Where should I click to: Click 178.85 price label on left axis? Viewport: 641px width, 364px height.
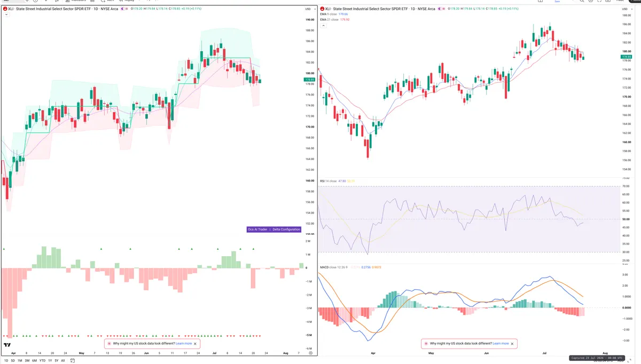click(x=310, y=80)
